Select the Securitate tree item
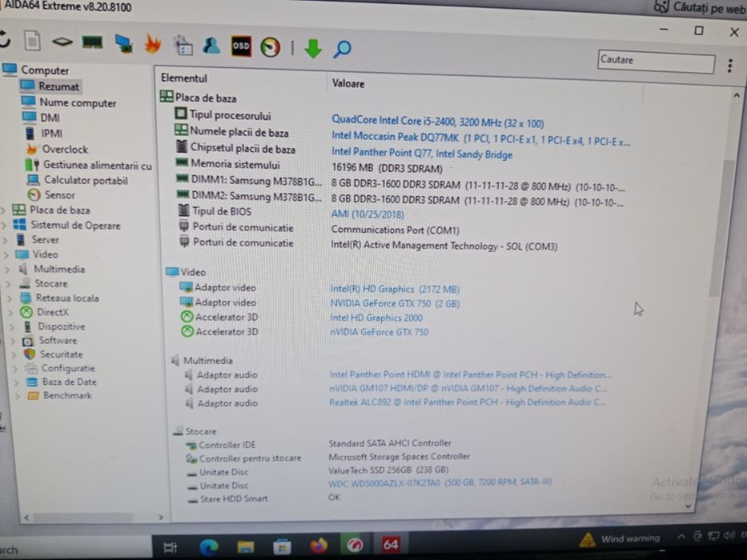Screen dimensions: 747x560 click(54, 354)
